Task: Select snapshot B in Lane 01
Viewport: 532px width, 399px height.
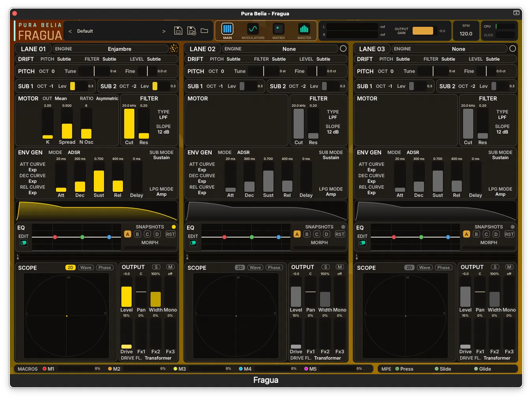Action: [x=138, y=234]
